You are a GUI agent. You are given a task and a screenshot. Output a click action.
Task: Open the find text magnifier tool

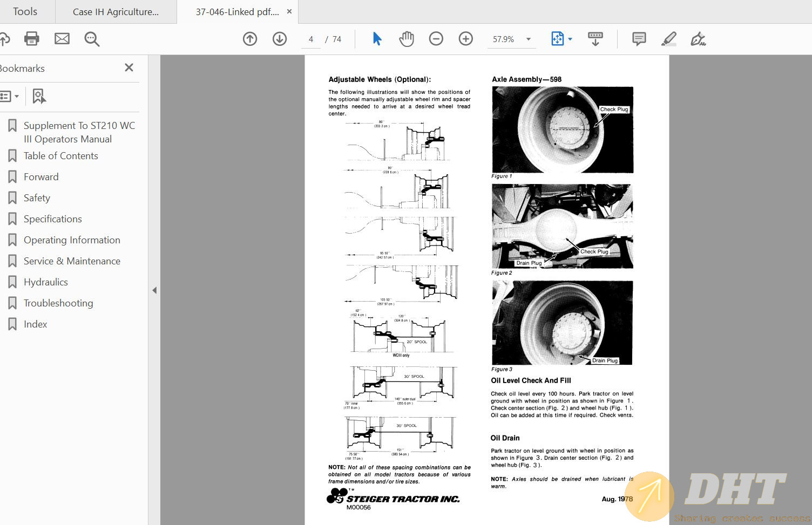[92, 39]
